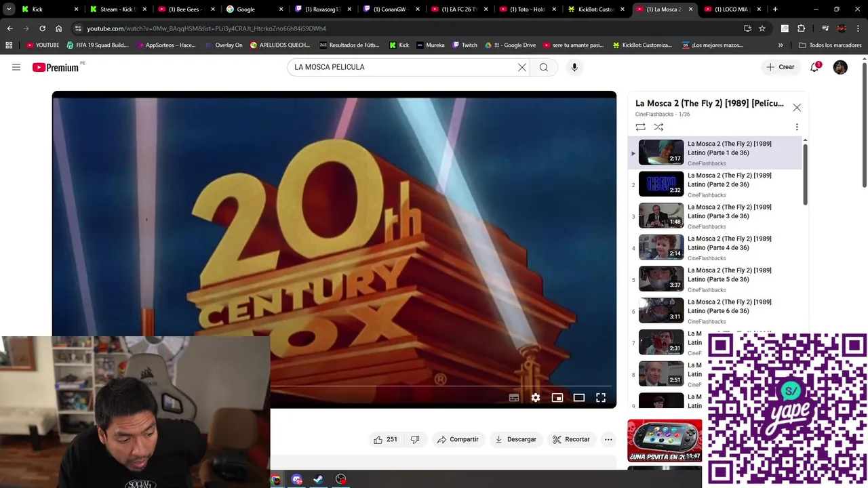Viewport: 868px width, 488px height.
Task: Switch to the LOCO MIA tab
Action: point(731,9)
